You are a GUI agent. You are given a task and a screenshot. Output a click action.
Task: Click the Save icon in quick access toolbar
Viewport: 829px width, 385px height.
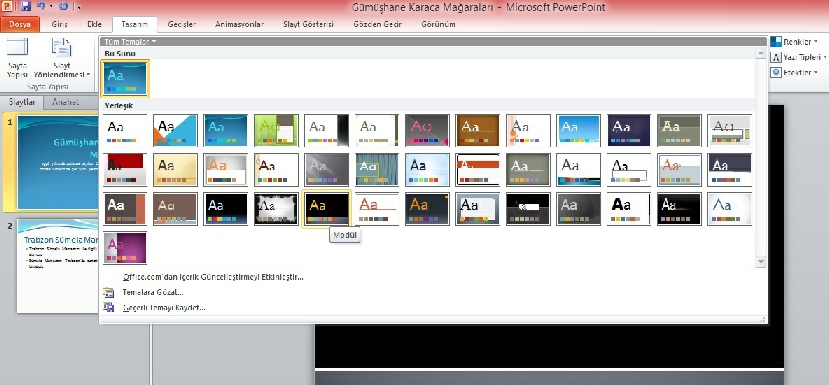[x=25, y=7]
